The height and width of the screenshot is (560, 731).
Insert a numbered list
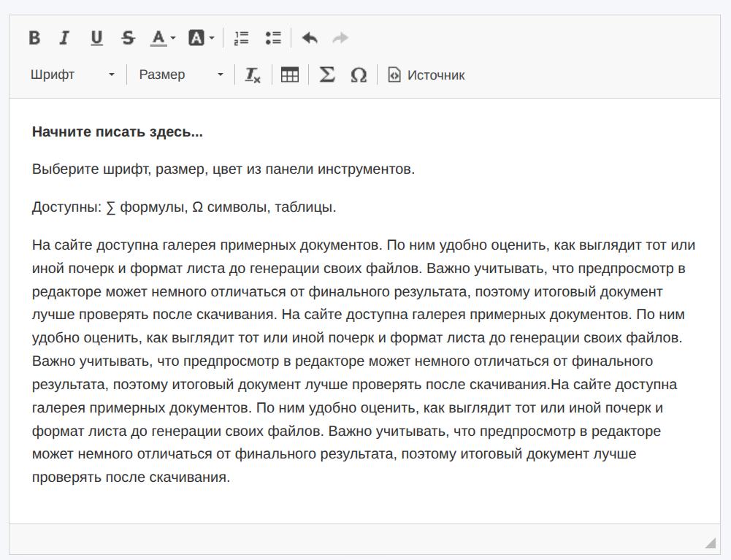click(241, 37)
